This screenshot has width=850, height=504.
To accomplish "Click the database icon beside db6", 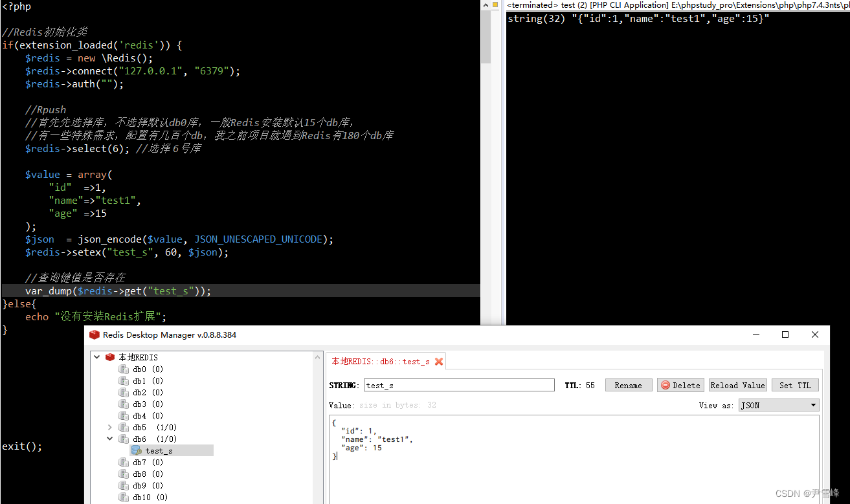I will 124,439.
